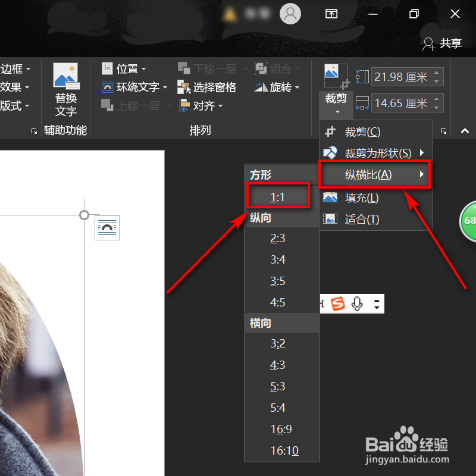Click the Align (对齐) icon
The image size is (476, 476).
[x=184, y=106]
